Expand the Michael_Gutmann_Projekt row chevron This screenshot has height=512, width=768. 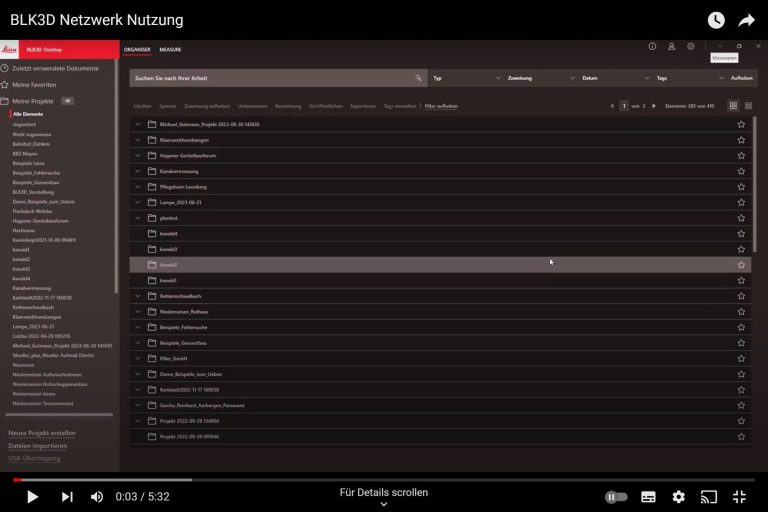click(138, 124)
